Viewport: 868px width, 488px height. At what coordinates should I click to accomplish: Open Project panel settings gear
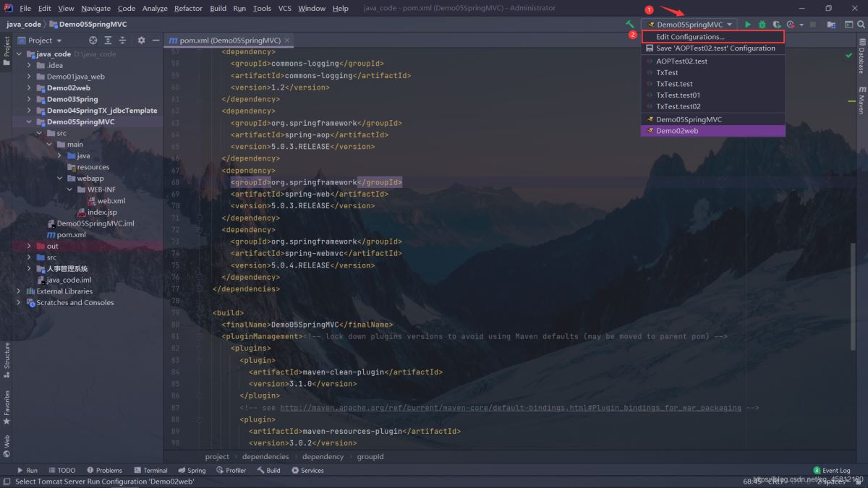tap(141, 40)
